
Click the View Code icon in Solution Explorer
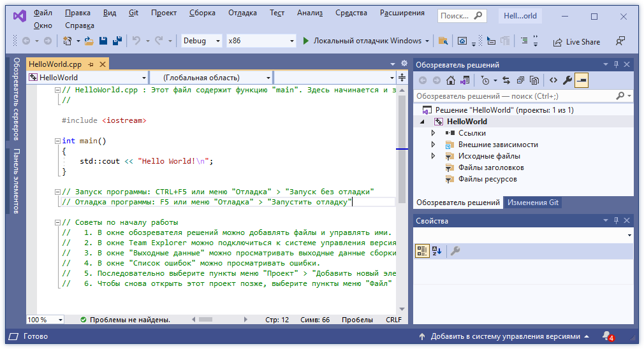click(553, 80)
